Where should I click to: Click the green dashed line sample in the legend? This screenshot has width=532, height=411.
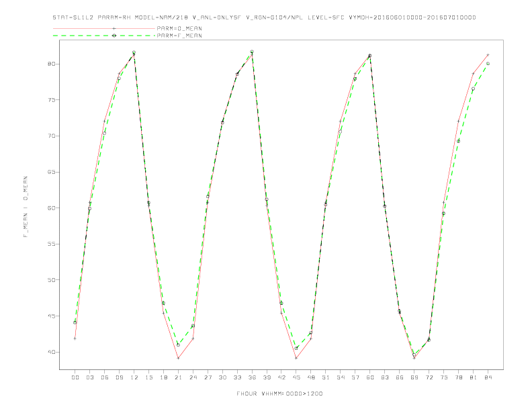104,36
